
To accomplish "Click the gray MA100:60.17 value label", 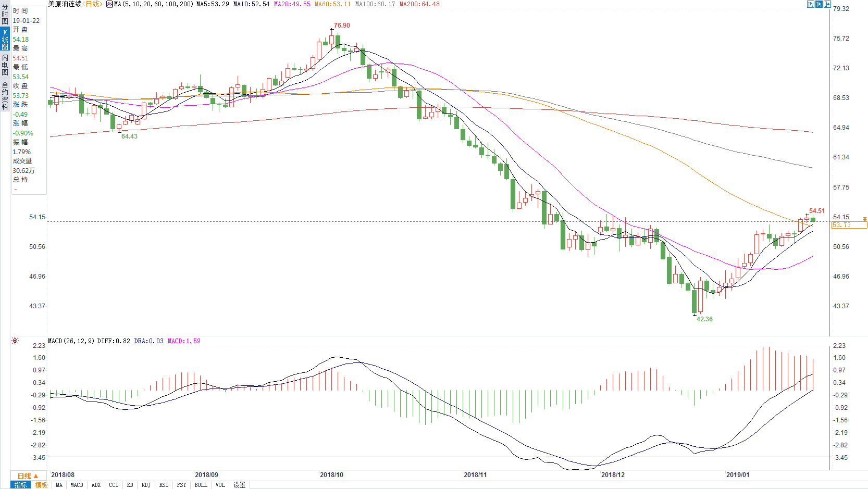I will 375,4.
